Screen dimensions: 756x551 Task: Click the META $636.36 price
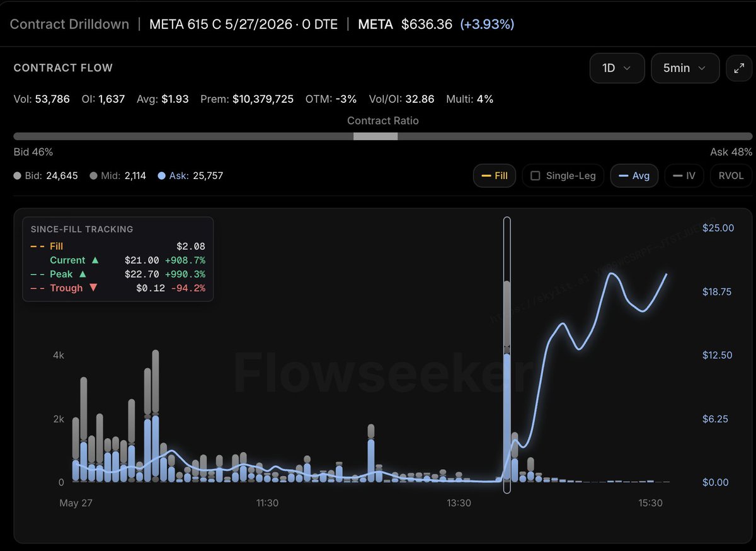(405, 25)
